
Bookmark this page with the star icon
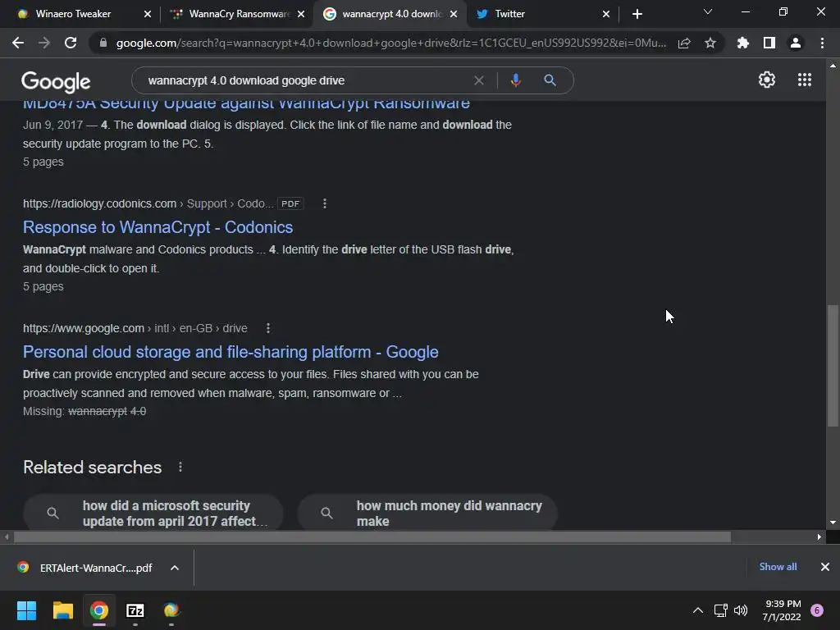pyautogui.click(x=710, y=43)
